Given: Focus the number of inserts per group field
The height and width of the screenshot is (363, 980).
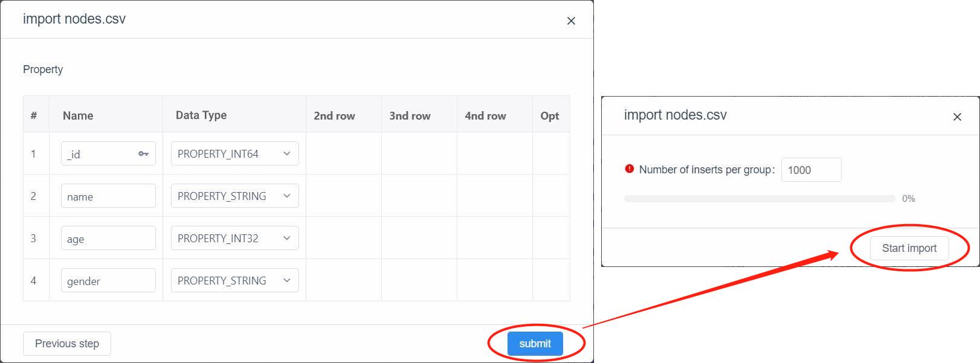Looking at the screenshot, I should point(811,170).
